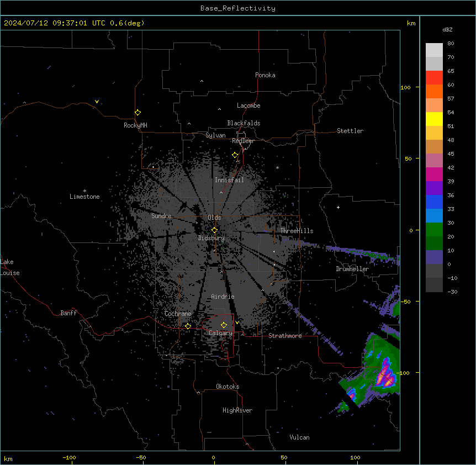Click the Blackfalds city label
Screen dimensions: 476x465
(x=244, y=123)
